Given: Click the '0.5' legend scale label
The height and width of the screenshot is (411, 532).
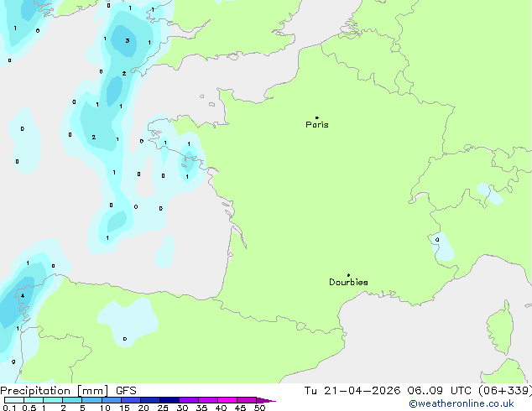Looking at the screenshot, I should tap(29, 408).
